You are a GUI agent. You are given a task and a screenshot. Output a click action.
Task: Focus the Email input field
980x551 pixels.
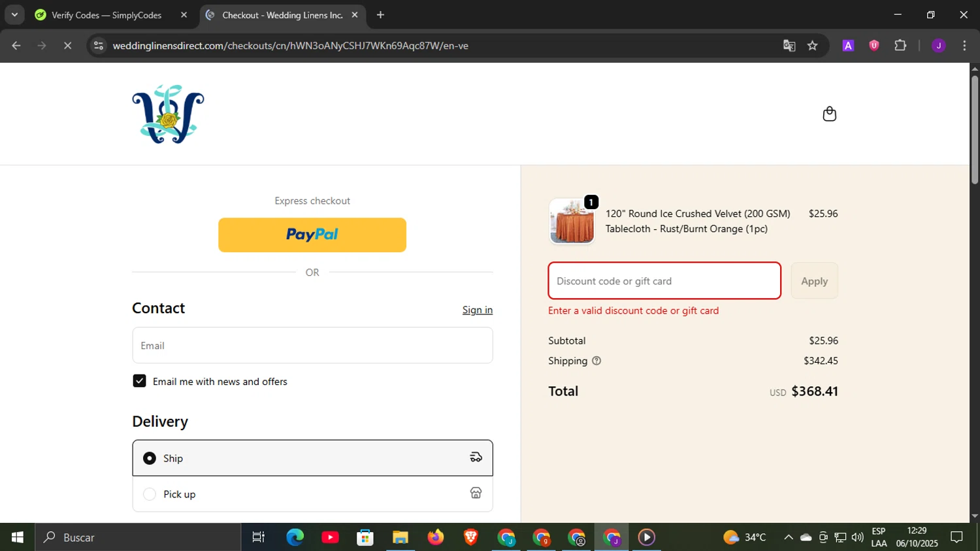pos(312,345)
